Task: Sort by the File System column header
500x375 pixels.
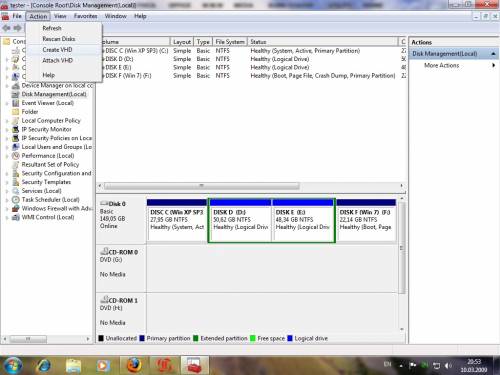Action: tap(230, 42)
